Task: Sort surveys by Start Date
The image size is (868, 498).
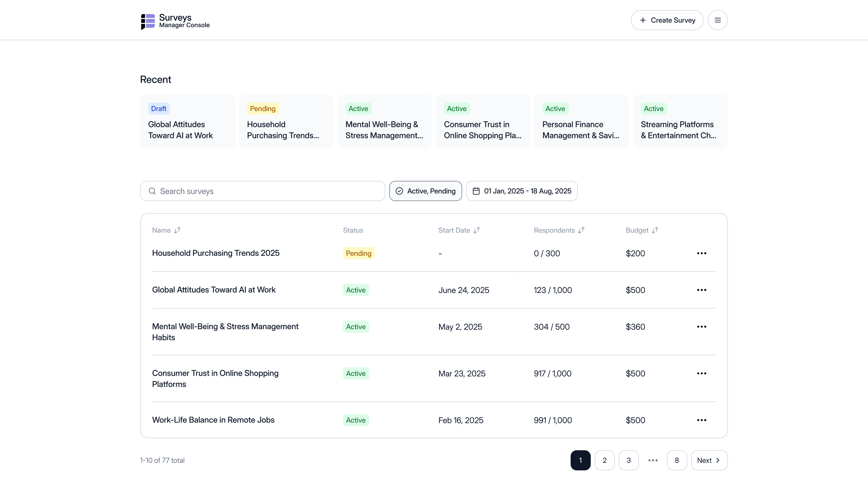Action: pyautogui.click(x=477, y=230)
